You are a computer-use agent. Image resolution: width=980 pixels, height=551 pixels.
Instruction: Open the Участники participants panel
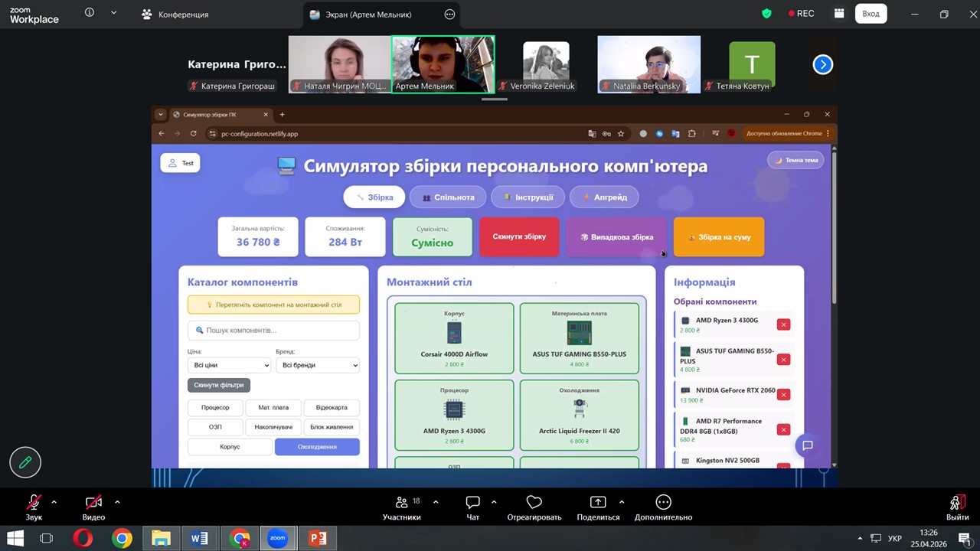point(402,503)
